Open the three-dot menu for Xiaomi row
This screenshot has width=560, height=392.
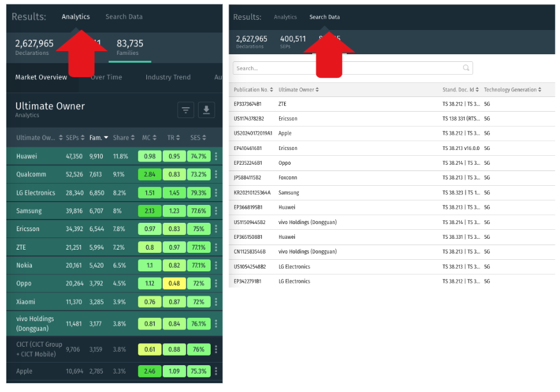[216, 302]
